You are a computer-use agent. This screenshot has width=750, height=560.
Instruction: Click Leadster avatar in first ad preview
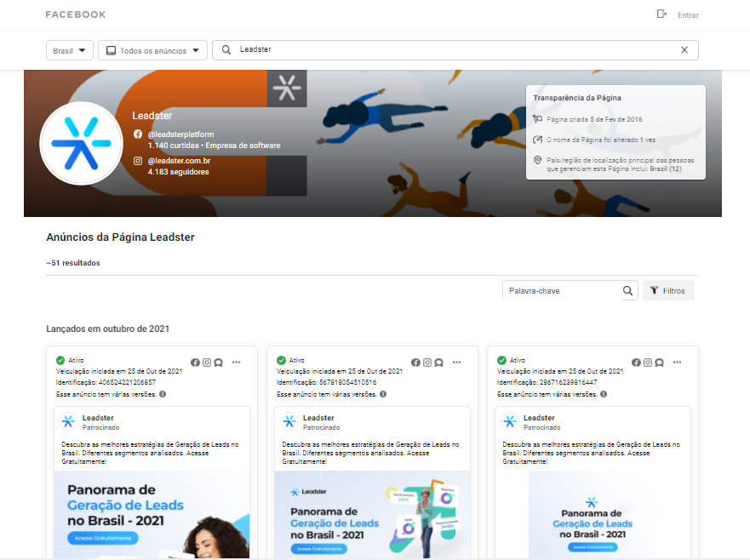tap(68, 421)
